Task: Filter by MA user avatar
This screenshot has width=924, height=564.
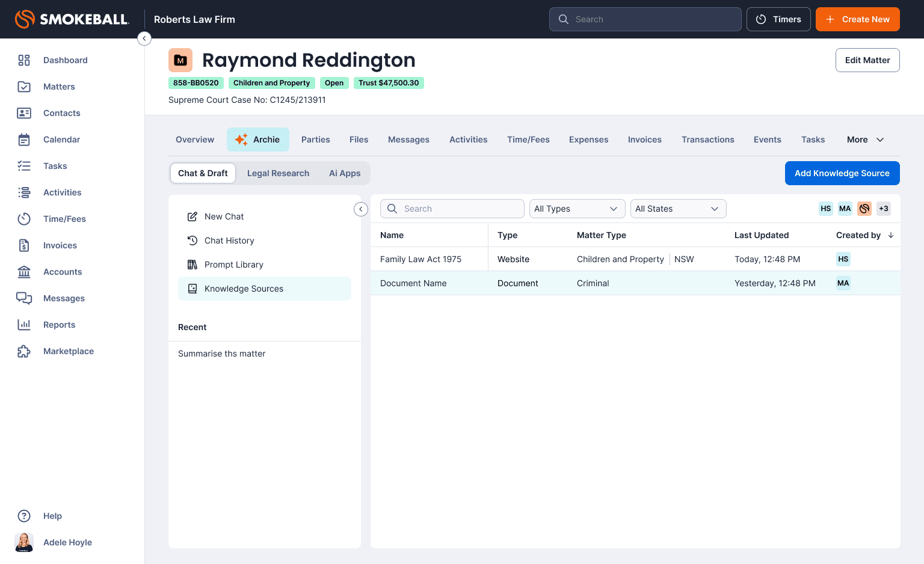Action: pyautogui.click(x=845, y=209)
